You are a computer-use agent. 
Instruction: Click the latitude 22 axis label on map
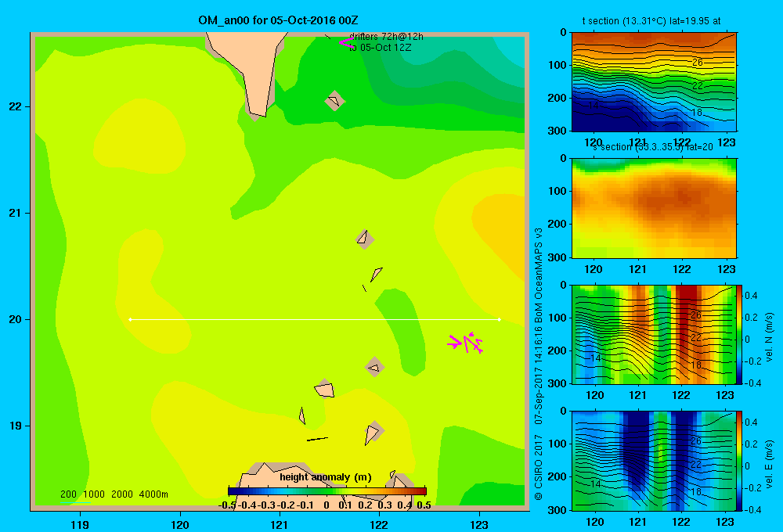[x=16, y=107]
